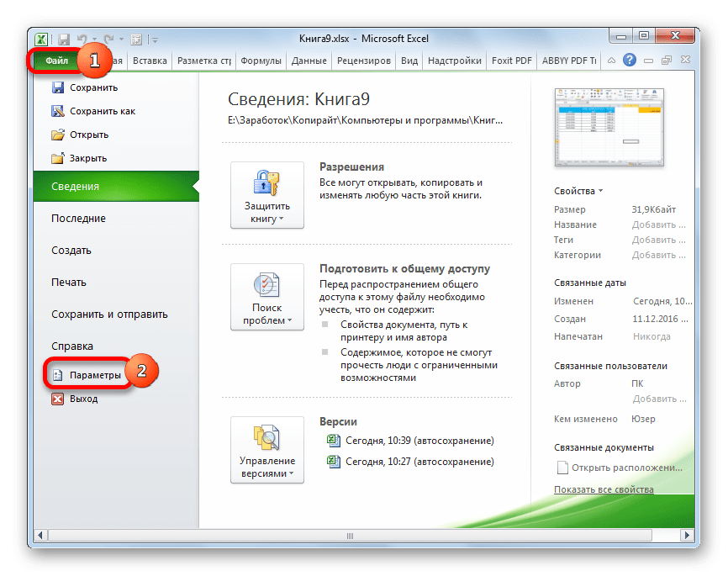The image size is (728, 576).
Task: Open the Вид tab
Action: 409,61
